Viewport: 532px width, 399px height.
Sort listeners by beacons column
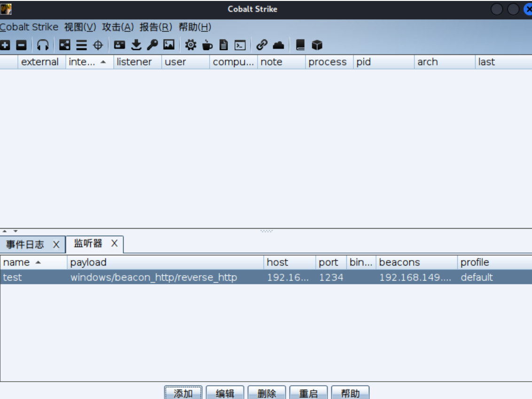(x=417, y=262)
